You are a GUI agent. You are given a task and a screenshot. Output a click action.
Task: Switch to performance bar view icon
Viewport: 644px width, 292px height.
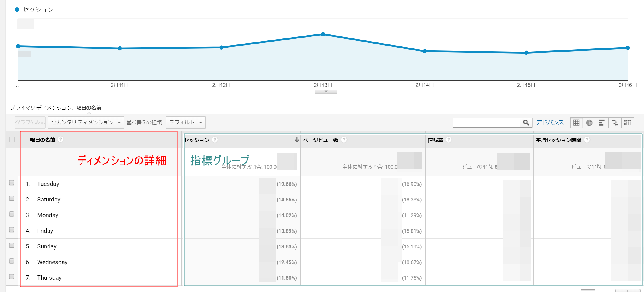tap(602, 123)
